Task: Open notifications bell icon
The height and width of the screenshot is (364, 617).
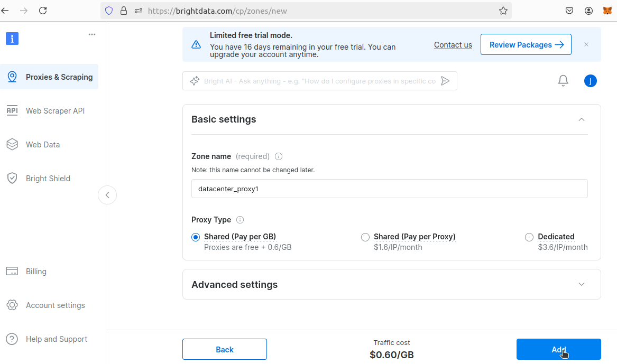Action: point(563,81)
